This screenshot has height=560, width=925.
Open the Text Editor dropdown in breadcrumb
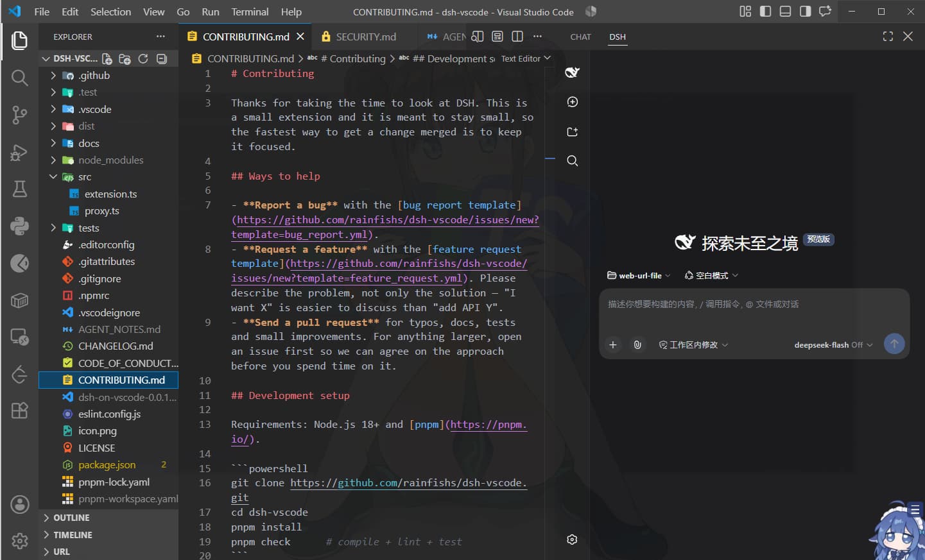pos(526,58)
